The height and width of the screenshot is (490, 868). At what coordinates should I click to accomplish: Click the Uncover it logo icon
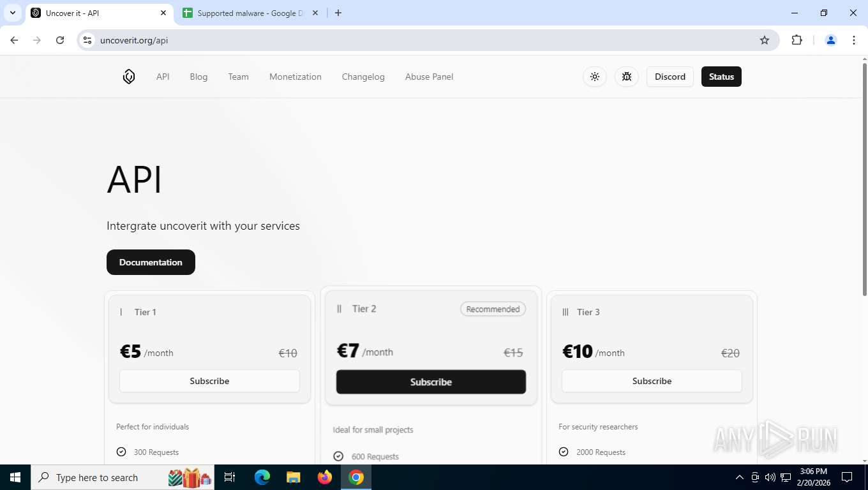point(129,77)
